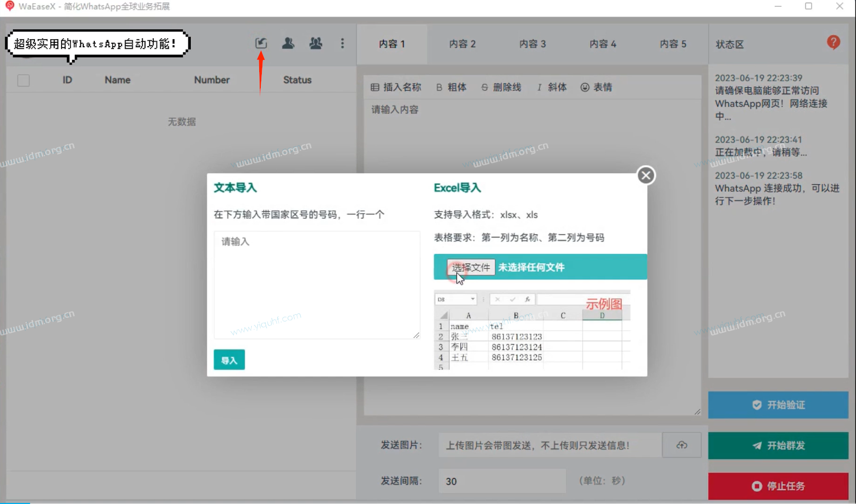Click the 发送图片 image path field
The image size is (856, 504).
coord(550,445)
